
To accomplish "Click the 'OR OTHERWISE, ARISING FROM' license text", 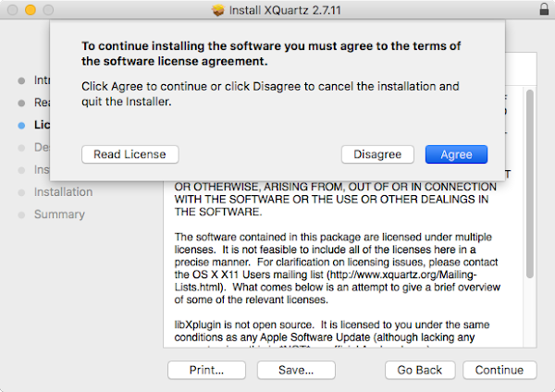I will pyautogui.click(x=335, y=199).
